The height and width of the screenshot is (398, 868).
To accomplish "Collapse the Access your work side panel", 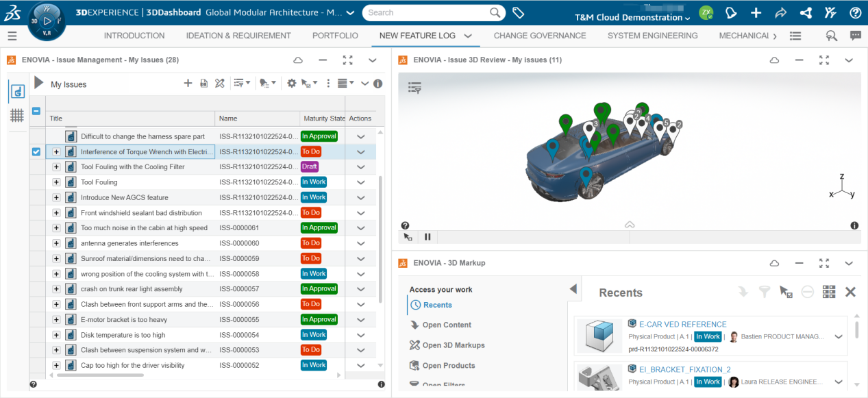I will [x=574, y=289].
